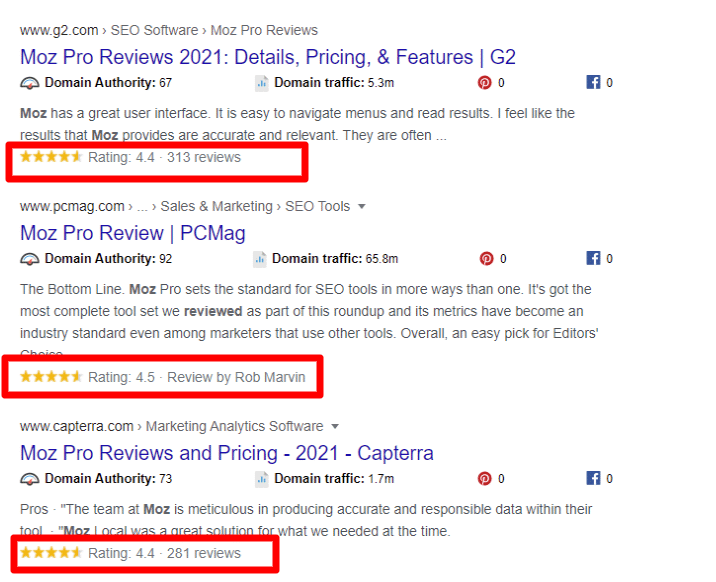Click the '313 reviews' text
716x582 pixels.
click(204, 157)
